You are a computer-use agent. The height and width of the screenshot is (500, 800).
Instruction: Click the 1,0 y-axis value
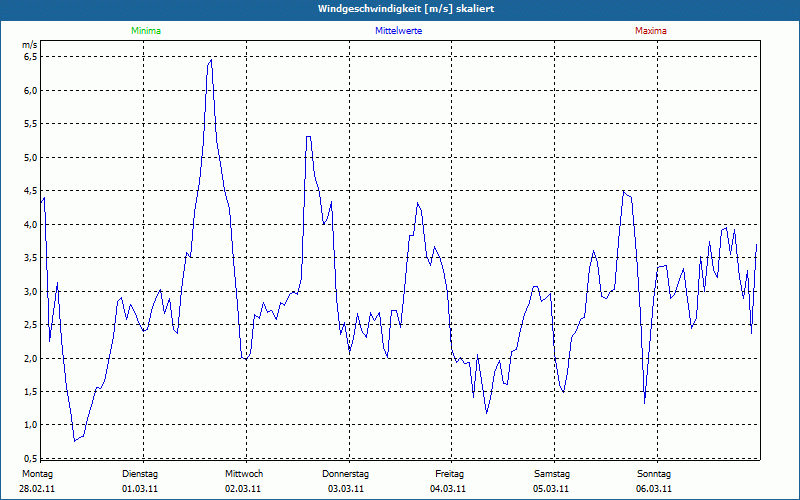click(x=31, y=425)
